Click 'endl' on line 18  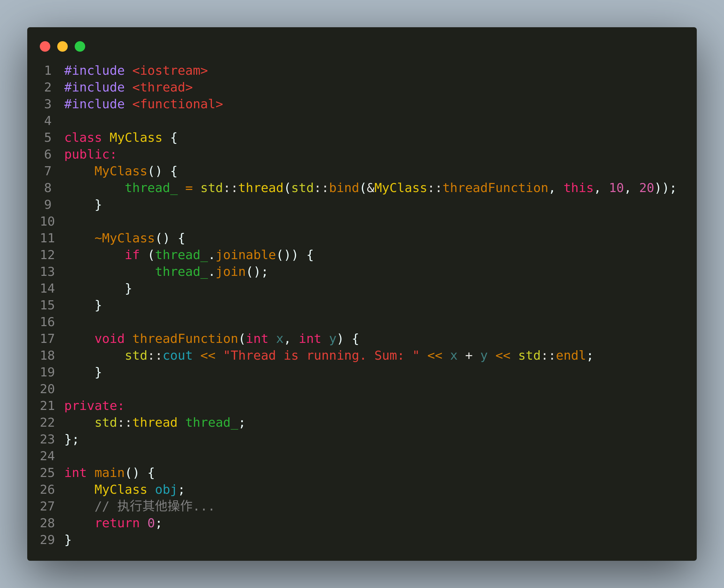click(x=571, y=355)
